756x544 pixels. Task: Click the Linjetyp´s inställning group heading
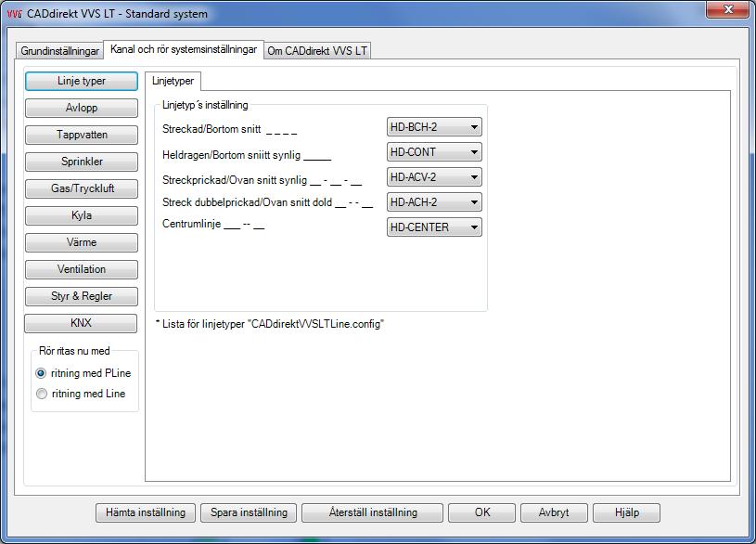tap(205, 105)
